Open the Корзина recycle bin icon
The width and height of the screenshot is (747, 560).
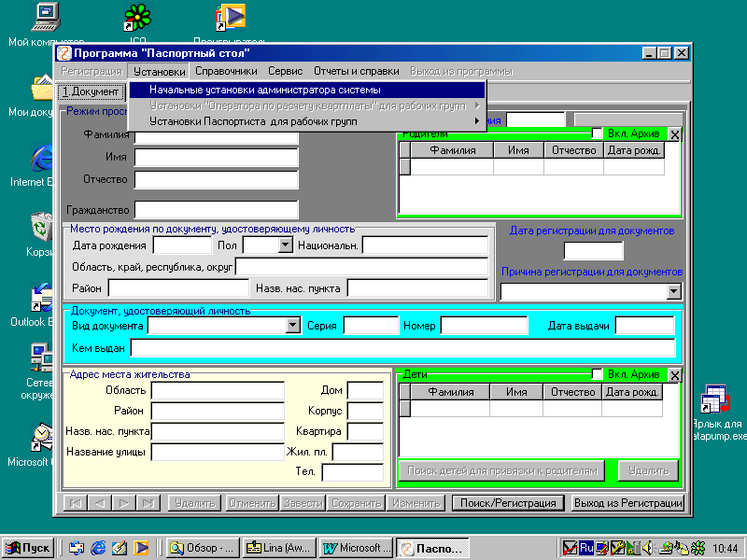point(43,229)
